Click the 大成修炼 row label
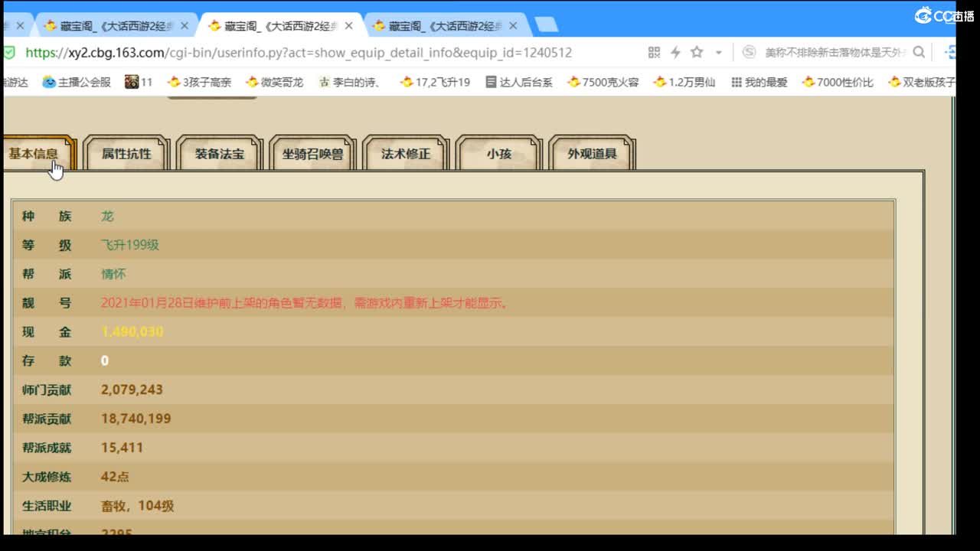 click(47, 477)
